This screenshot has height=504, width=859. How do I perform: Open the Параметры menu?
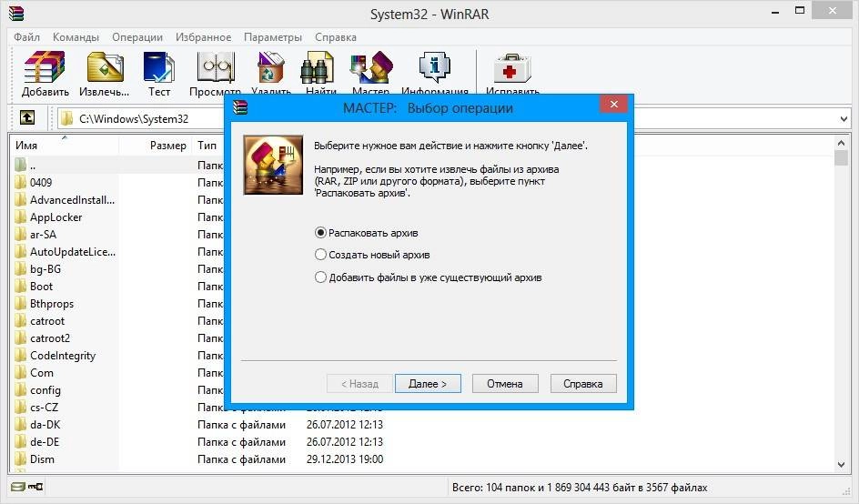pyautogui.click(x=273, y=36)
